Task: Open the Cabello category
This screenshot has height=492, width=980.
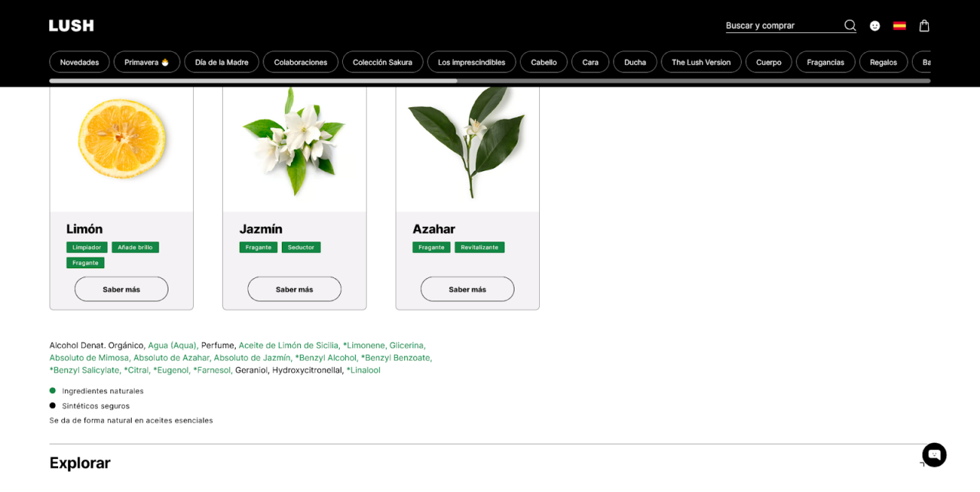Action: click(x=544, y=62)
